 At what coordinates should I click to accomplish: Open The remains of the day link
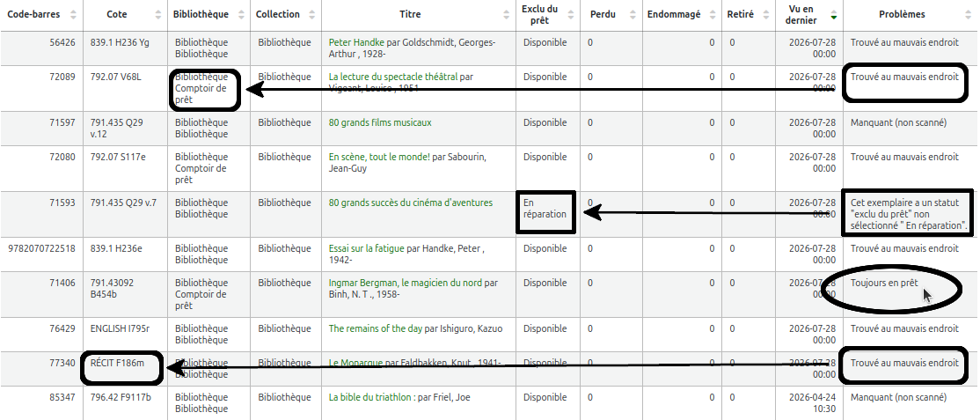[x=375, y=328]
